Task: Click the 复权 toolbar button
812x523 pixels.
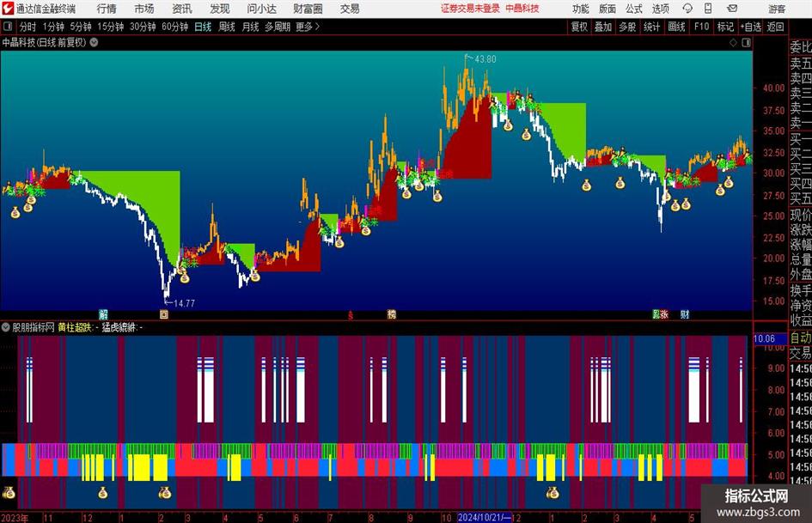Action: tap(579, 27)
